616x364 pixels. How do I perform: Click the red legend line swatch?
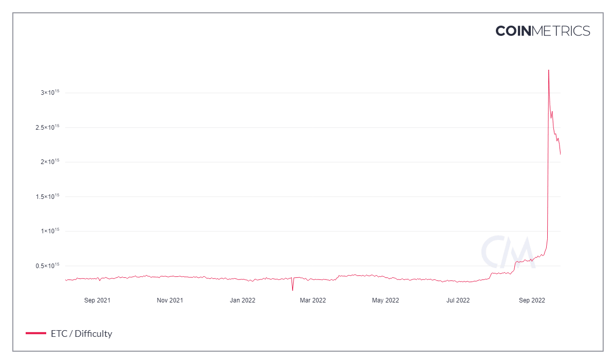pos(36,334)
